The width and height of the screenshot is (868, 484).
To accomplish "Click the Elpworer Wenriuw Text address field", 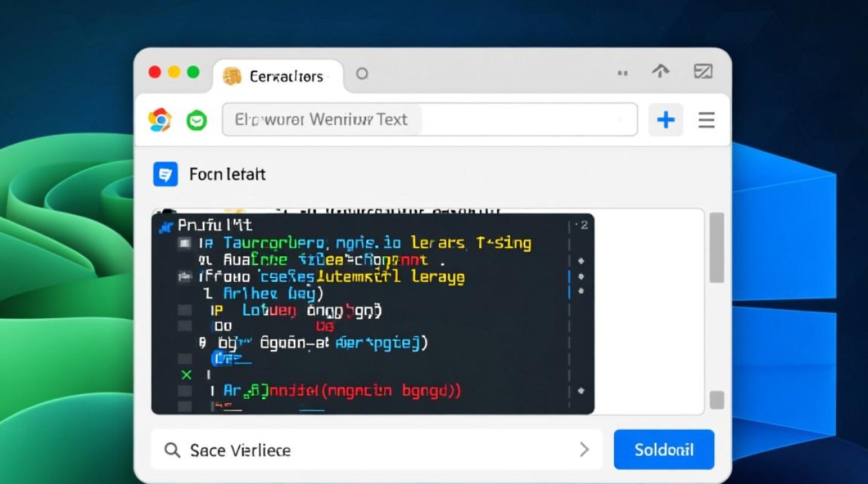I will pyautogui.click(x=429, y=119).
